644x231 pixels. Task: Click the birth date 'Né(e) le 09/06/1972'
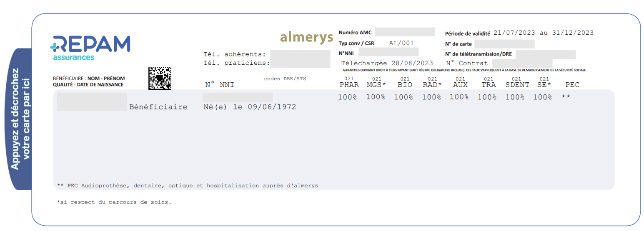point(250,107)
